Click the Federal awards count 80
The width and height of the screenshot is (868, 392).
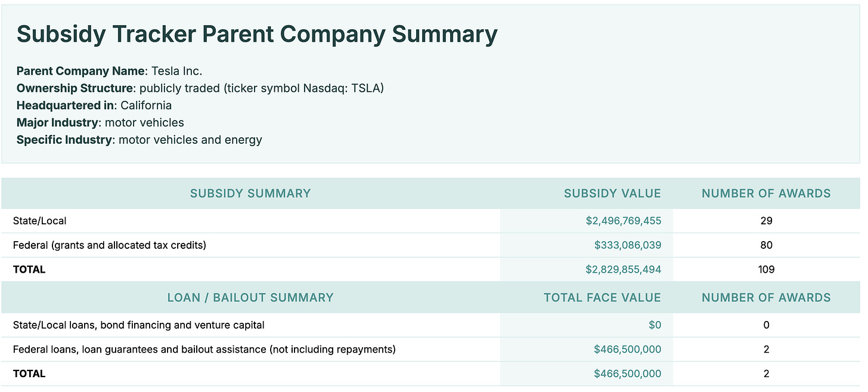[766, 245]
